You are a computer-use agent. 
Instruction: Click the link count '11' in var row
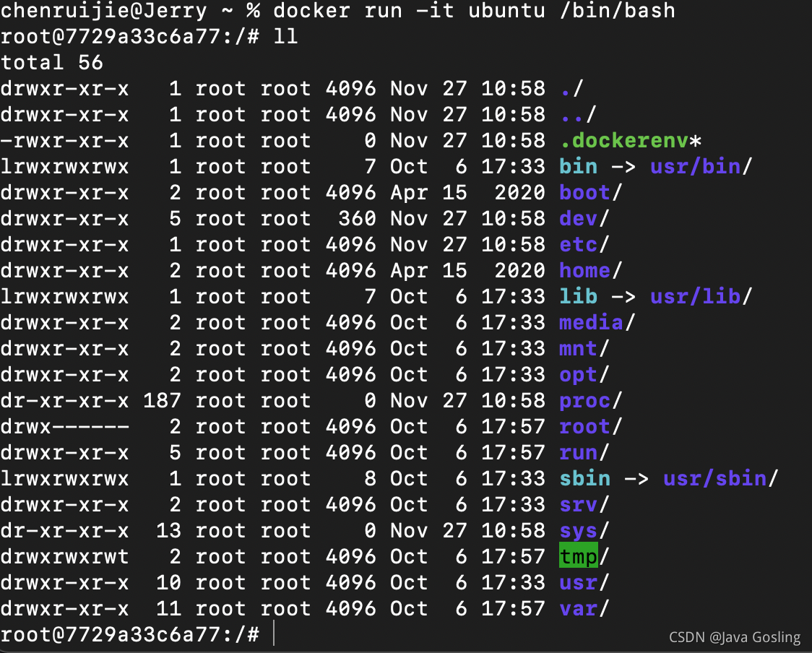pyautogui.click(x=169, y=608)
